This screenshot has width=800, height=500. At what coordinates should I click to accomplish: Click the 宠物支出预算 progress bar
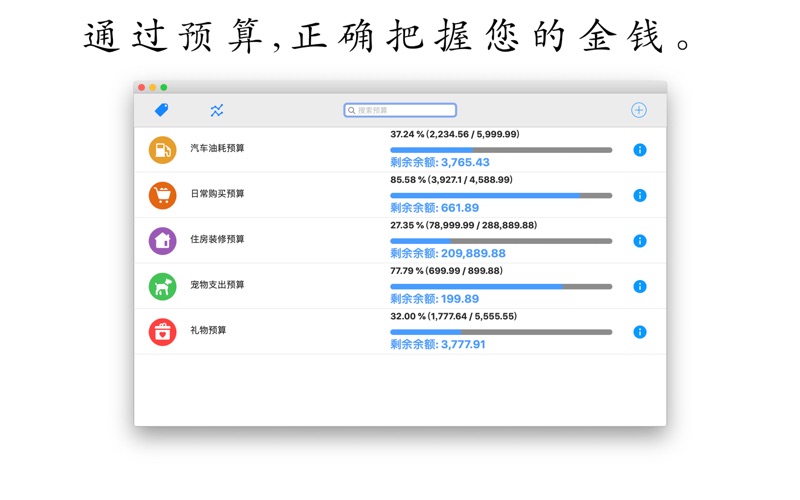(501, 286)
